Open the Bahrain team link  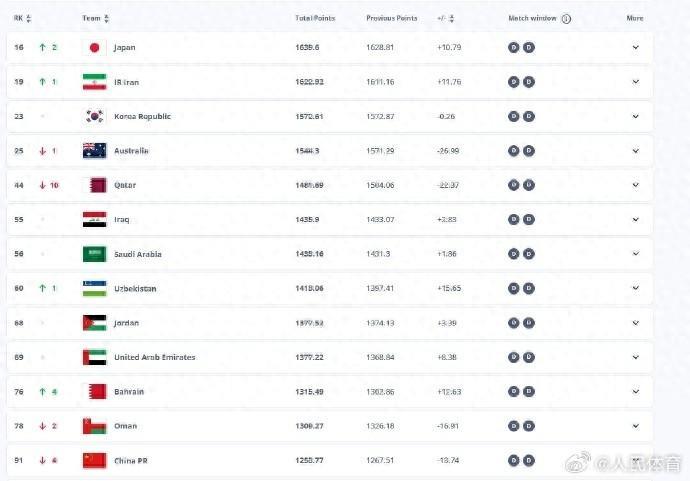coord(128,392)
